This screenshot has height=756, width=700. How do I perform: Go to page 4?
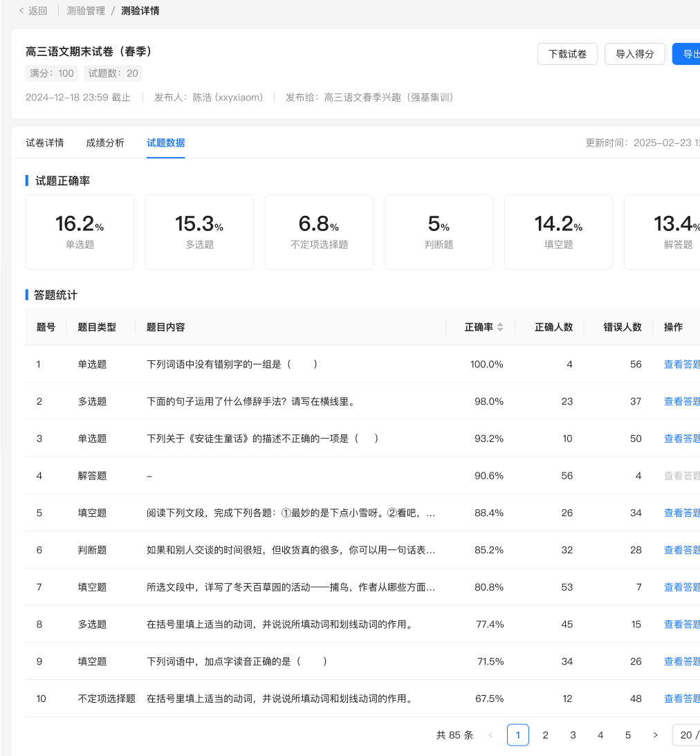600,735
